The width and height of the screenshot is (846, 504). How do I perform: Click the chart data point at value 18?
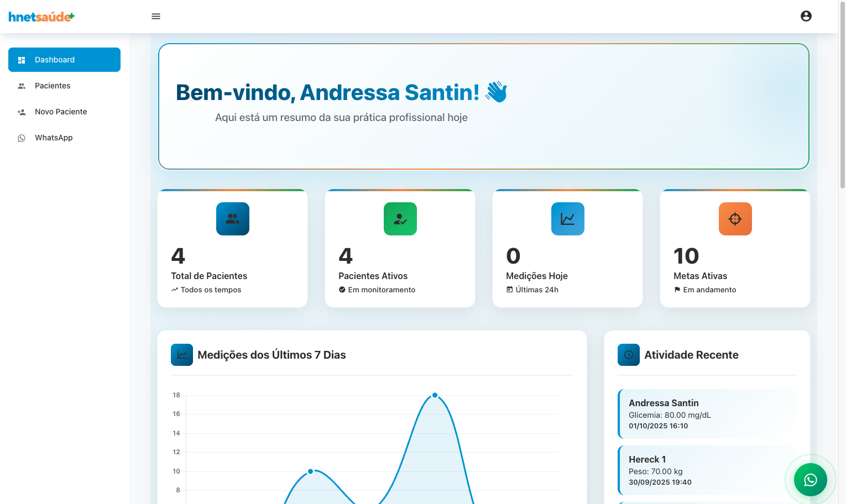[x=435, y=395]
